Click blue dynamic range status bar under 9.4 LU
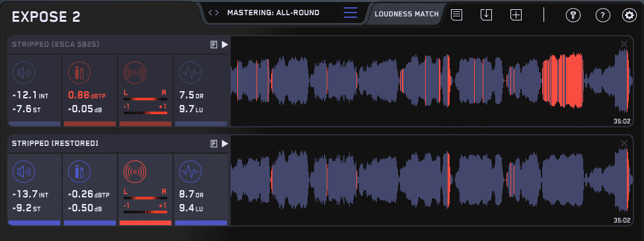This screenshot has height=241, width=644. tap(201, 223)
